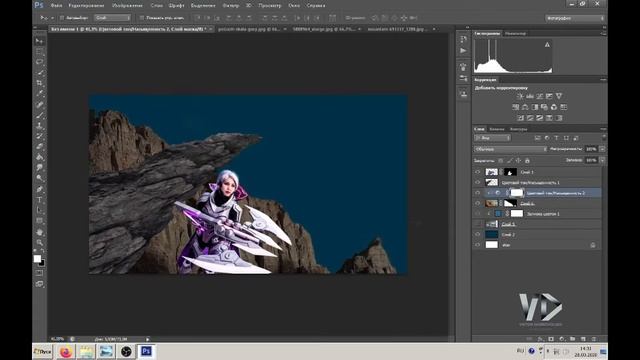Open the layer blend mode dropdown
This screenshot has height=360, width=640.
[x=510, y=149]
